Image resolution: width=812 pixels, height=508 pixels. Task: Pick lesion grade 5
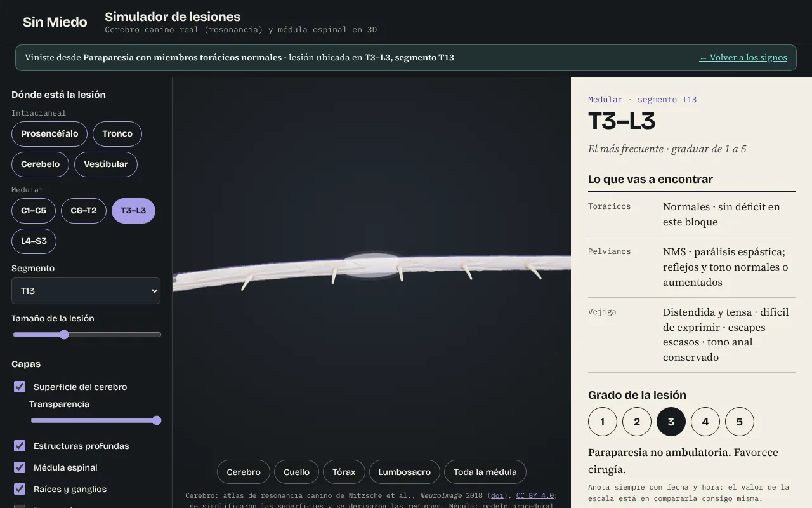click(x=740, y=422)
